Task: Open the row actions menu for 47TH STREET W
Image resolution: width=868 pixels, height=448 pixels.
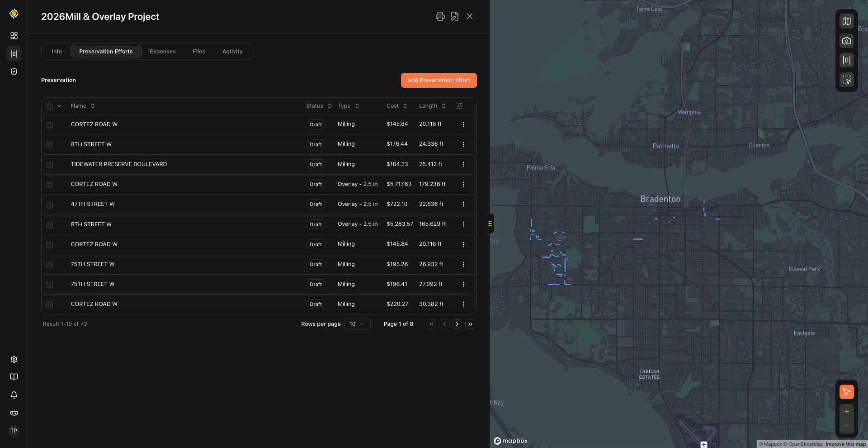Action: click(463, 204)
